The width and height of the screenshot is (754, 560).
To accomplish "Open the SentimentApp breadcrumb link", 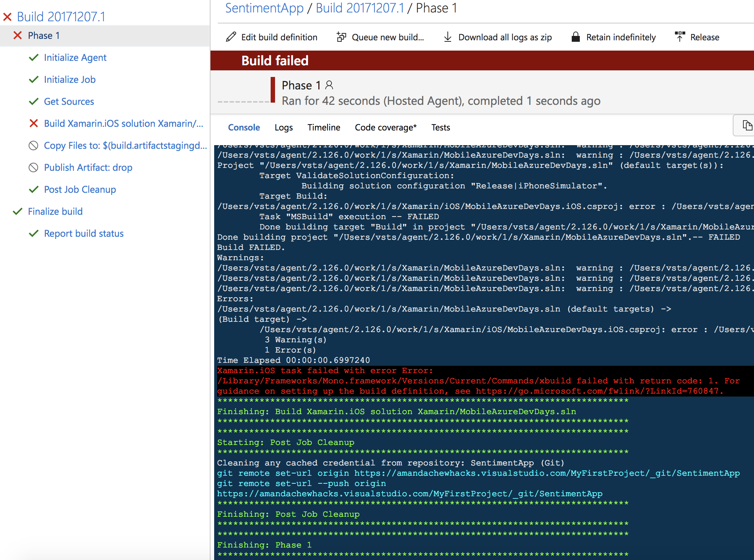I will point(264,8).
